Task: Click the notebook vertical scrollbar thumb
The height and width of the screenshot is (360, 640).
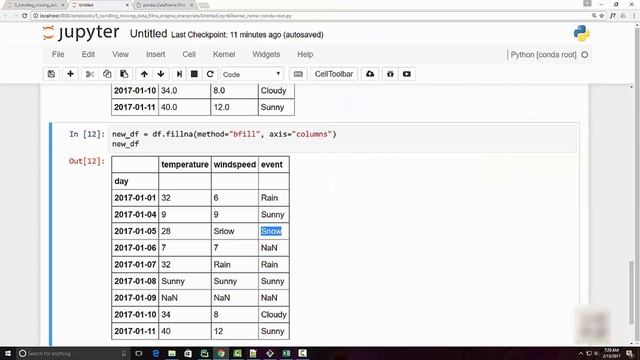Action: (x=631, y=292)
